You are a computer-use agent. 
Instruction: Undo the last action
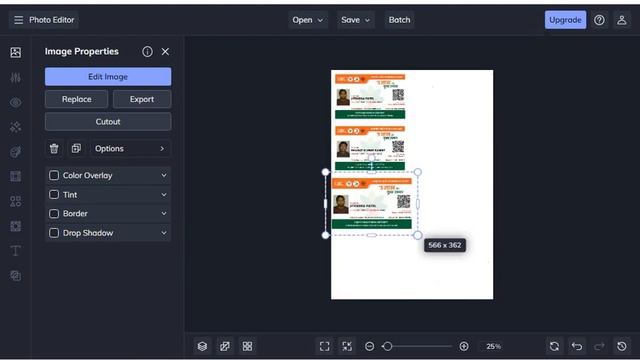pos(577,346)
